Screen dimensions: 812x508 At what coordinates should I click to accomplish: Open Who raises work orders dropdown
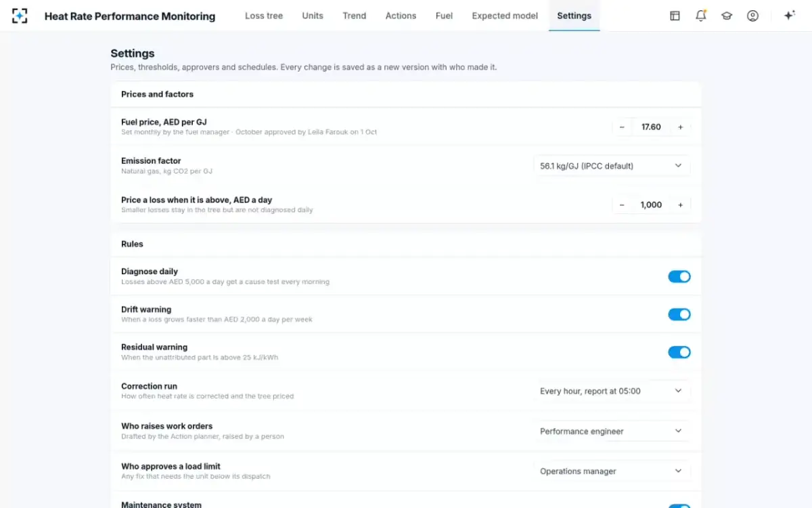tap(612, 431)
